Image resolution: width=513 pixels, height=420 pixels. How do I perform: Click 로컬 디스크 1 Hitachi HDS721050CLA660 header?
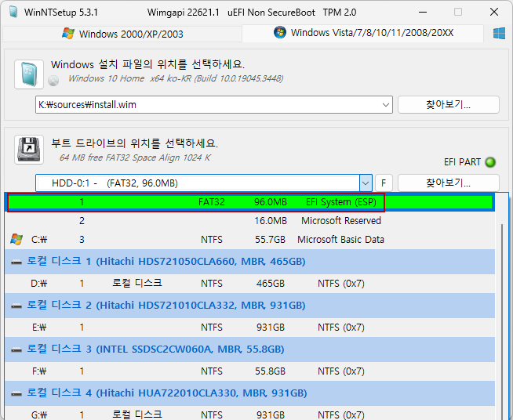click(x=250, y=262)
